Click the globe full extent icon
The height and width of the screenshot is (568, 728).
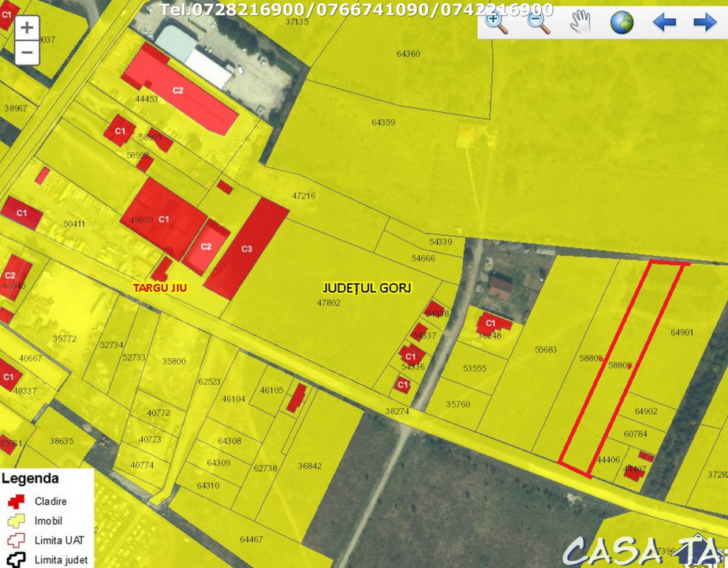[x=622, y=22]
